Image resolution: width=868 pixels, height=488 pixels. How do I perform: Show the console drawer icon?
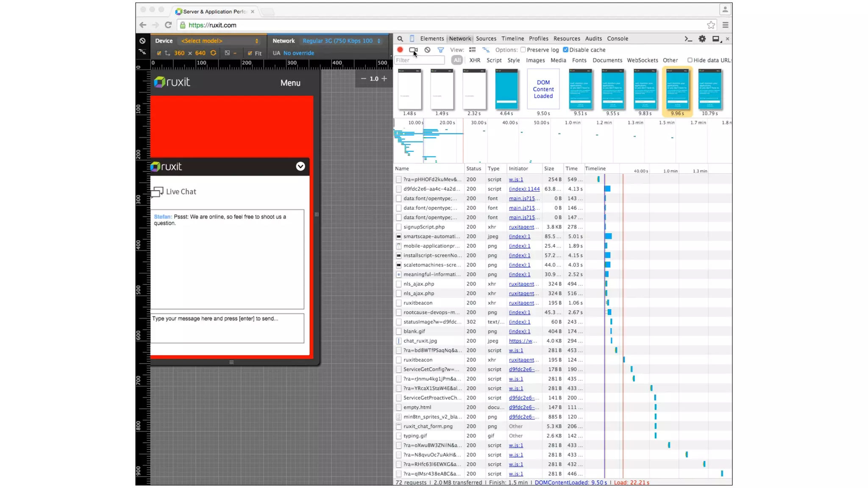coord(688,39)
